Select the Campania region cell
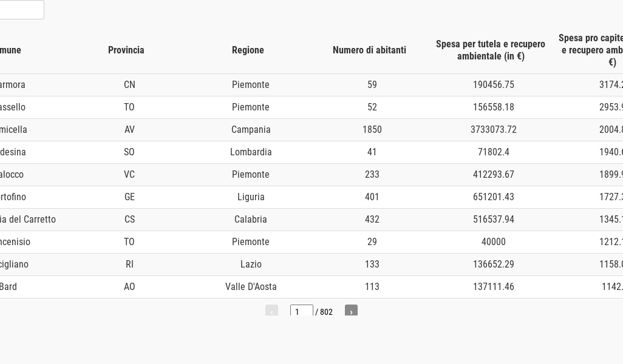The height and width of the screenshot is (364, 623). coord(251,129)
